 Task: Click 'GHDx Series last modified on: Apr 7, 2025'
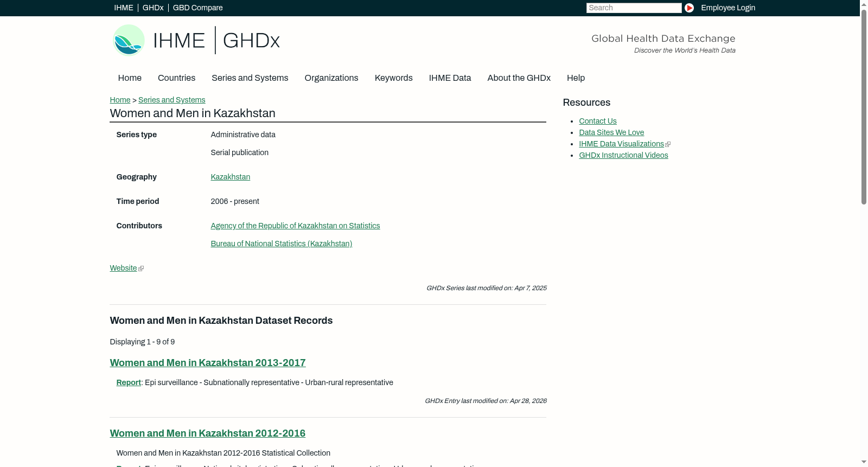(487, 288)
